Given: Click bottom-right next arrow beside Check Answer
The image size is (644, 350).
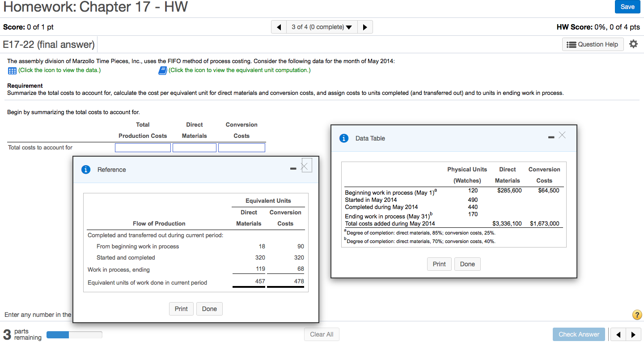Looking at the screenshot, I should tap(632, 334).
